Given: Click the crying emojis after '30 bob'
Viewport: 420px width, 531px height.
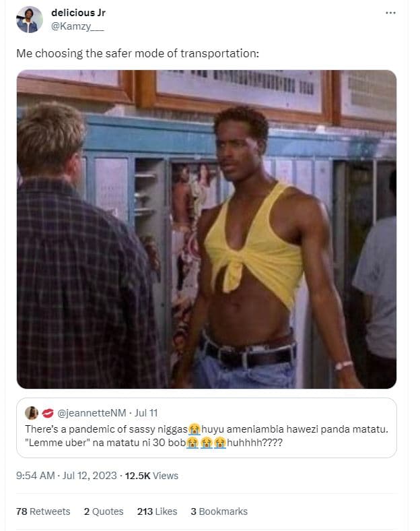Looking at the screenshot, I should [x=206, y=443].
